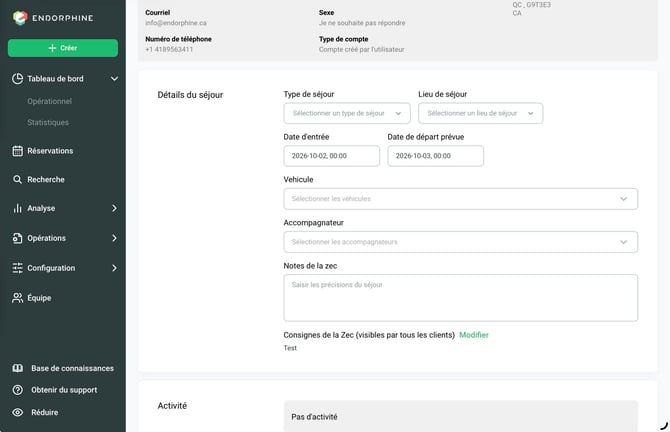Click the Configuration sliders icon
Viewport: 670px width, 432px height.
(18, 268)
